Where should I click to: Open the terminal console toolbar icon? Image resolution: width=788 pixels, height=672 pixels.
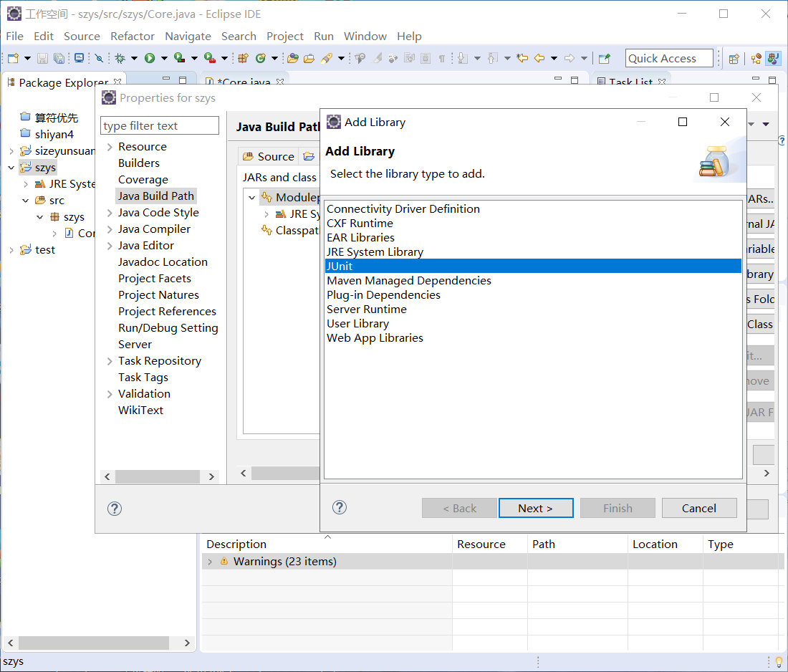pos(79,58)
